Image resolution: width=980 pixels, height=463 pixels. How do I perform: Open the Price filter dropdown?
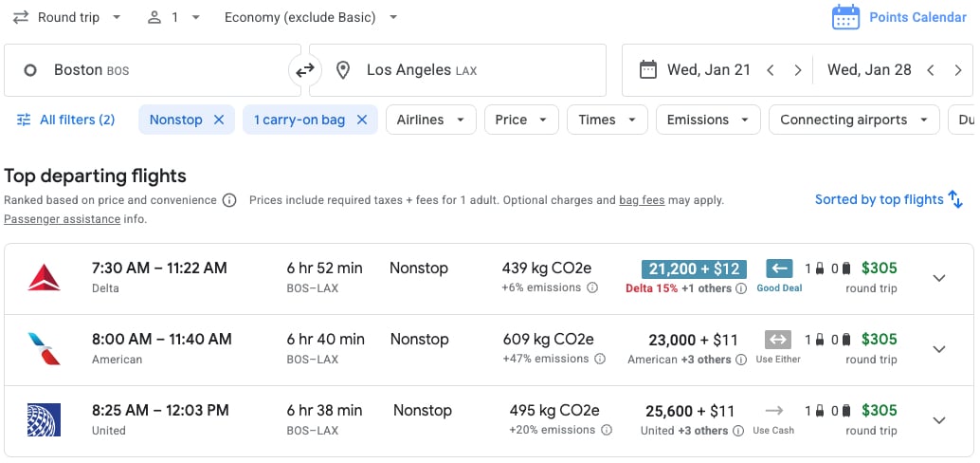(x=521, y=120)
